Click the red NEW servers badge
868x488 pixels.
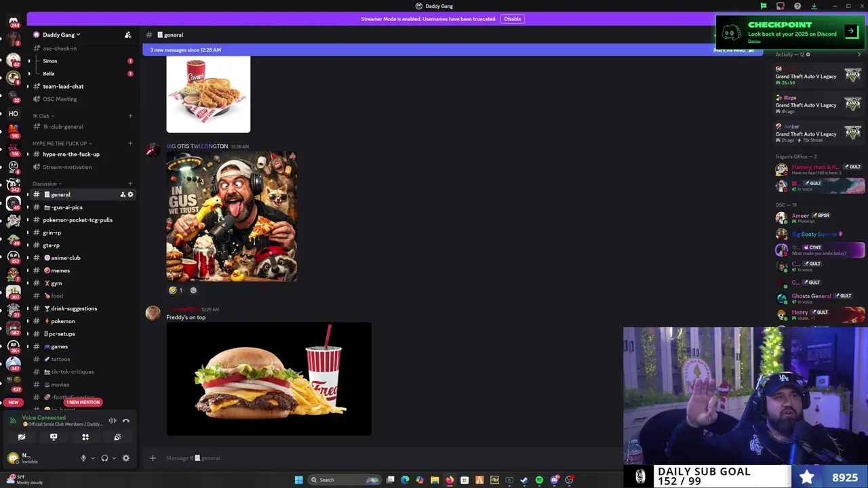(x=14, y=402)
